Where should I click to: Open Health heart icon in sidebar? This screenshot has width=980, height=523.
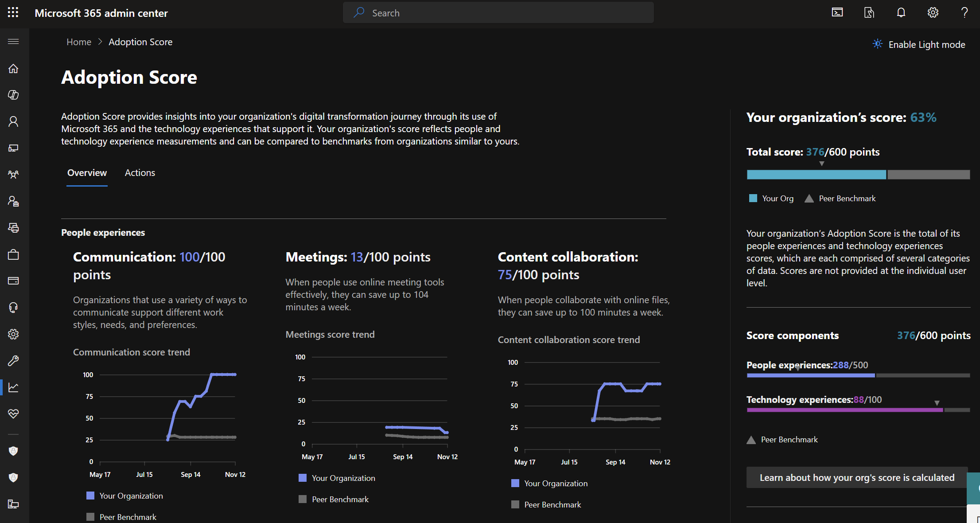coord(13,414)
